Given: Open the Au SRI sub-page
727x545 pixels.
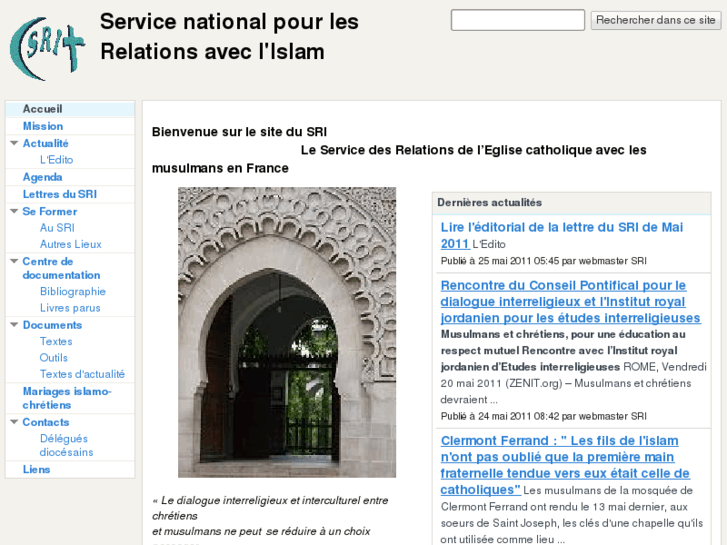Looking at the screenshot, I should coord(57,228).
